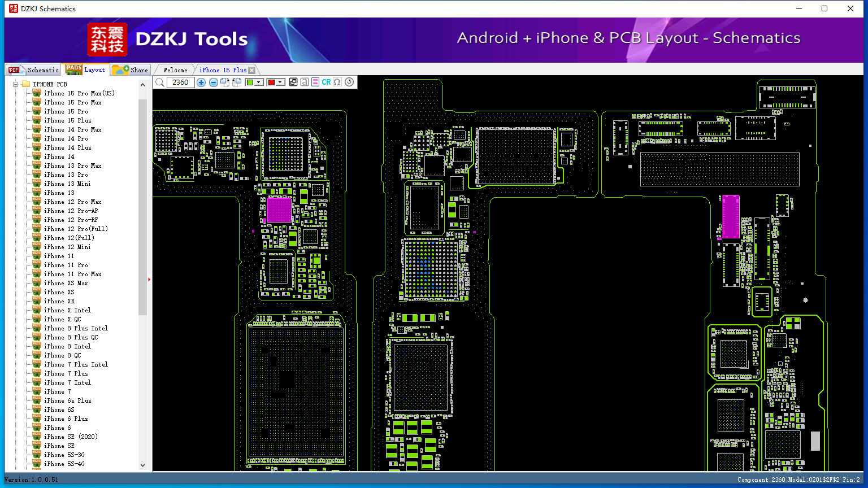Viewport: 868px width, 488px height.
Task: Click the component search field showing 2360
Action: coord(181,82)
